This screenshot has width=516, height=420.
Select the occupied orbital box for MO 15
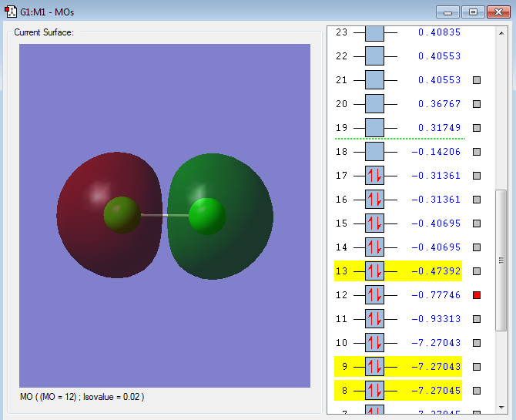point(374,223)
